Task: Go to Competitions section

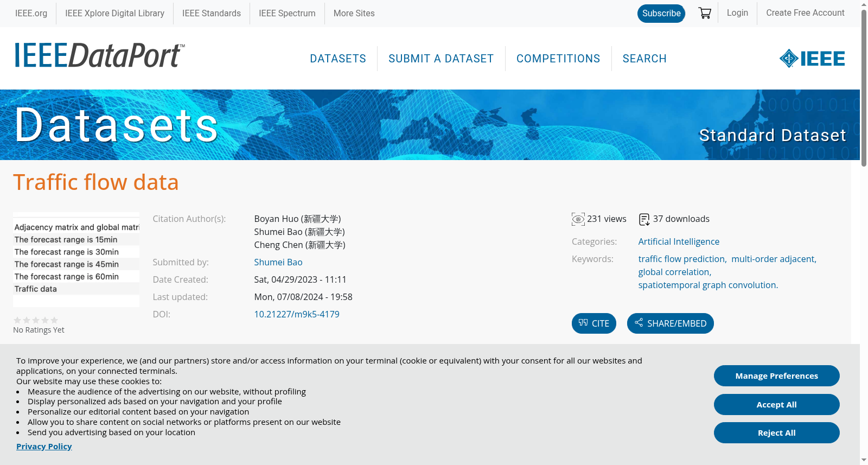Action: 558,59
